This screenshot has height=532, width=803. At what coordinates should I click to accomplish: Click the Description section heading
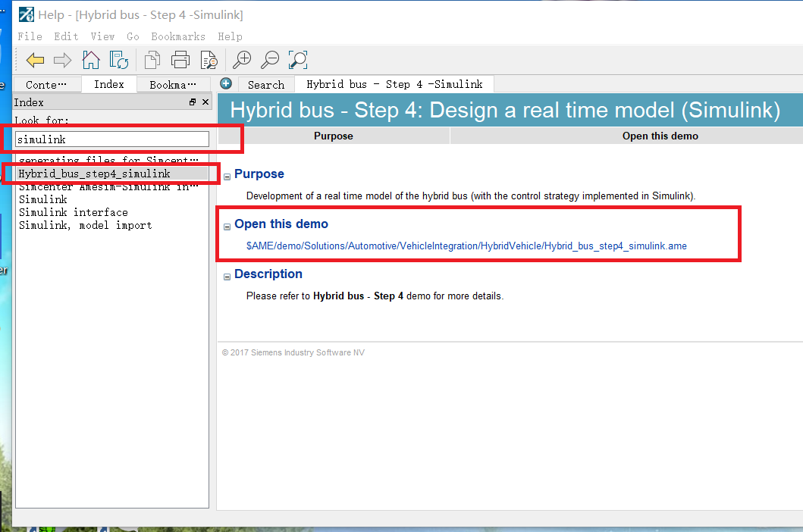pyautogui.click(x=268, y=274)
